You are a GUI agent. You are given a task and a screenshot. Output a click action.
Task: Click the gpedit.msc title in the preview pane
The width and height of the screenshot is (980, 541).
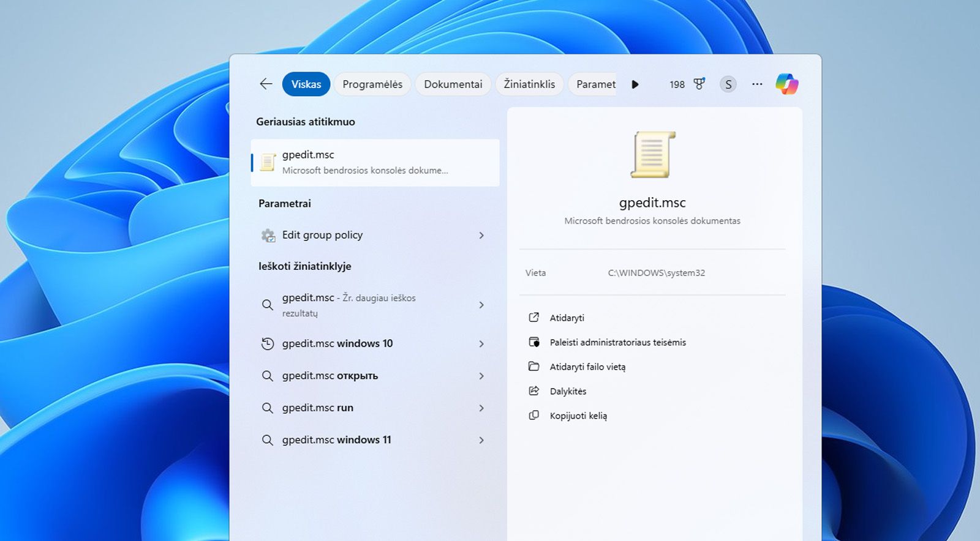[x=652, y=203]
